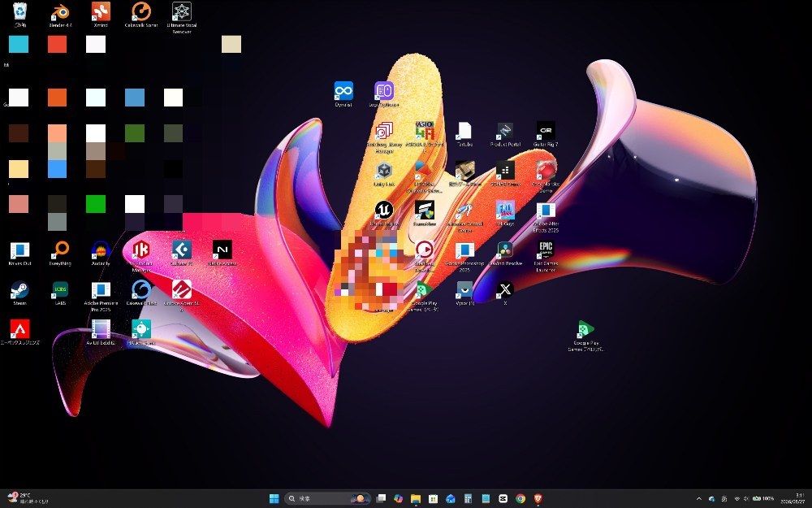Select the Product Portal shortcut
This screenshot has width=812, height=508.
pyautogui.click(x=505, y=134)
